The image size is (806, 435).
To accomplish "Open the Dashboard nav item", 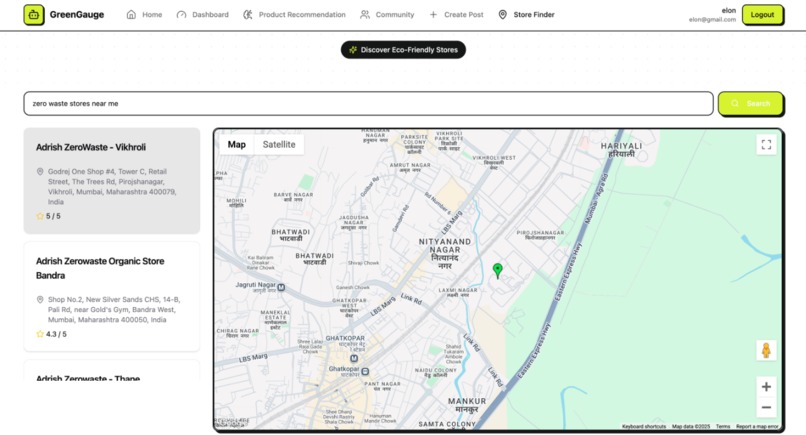I will tap(203, 15).
